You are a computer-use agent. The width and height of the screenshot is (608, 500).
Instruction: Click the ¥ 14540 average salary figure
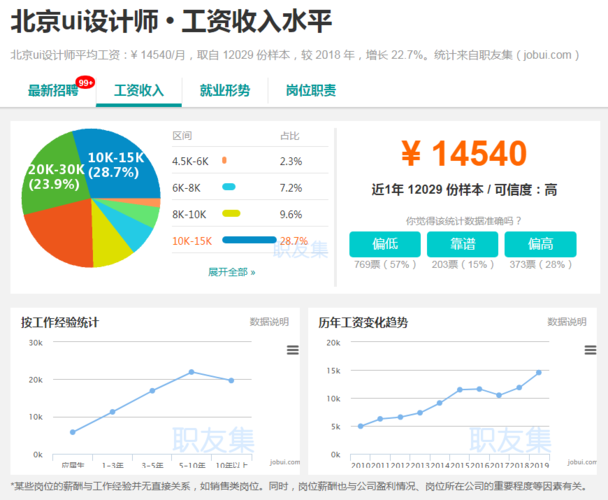point(464,153)
